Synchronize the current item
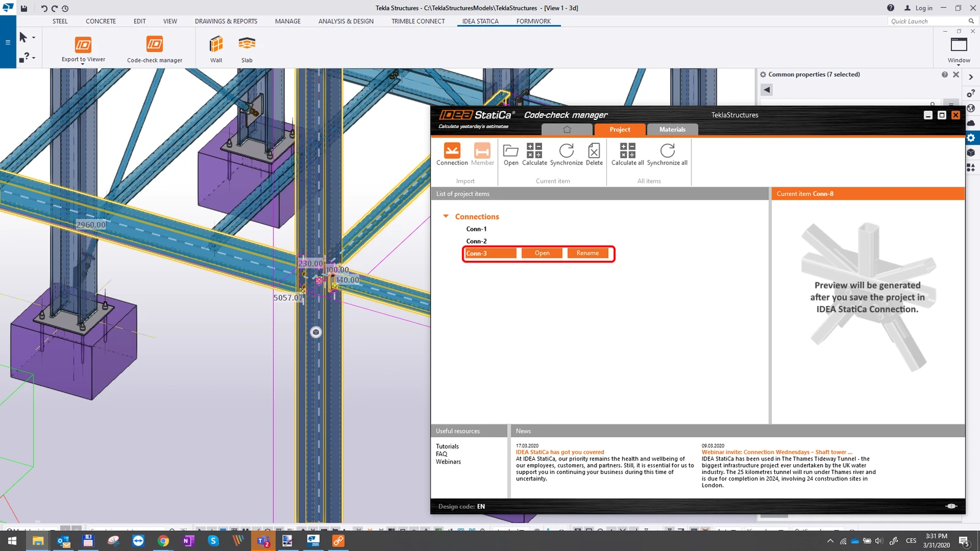 pyautogui.click(x=567, y=154)
